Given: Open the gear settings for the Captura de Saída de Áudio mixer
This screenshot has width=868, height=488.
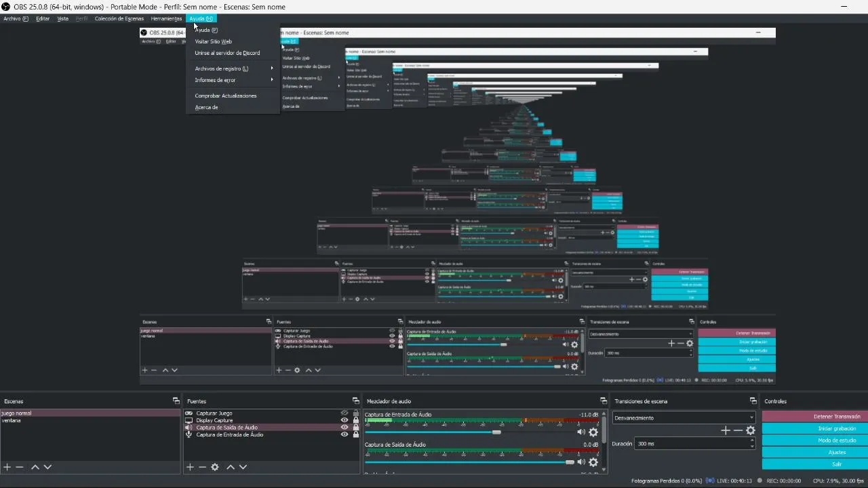Looking at the screenshot, I should click(x=593, y=462).
